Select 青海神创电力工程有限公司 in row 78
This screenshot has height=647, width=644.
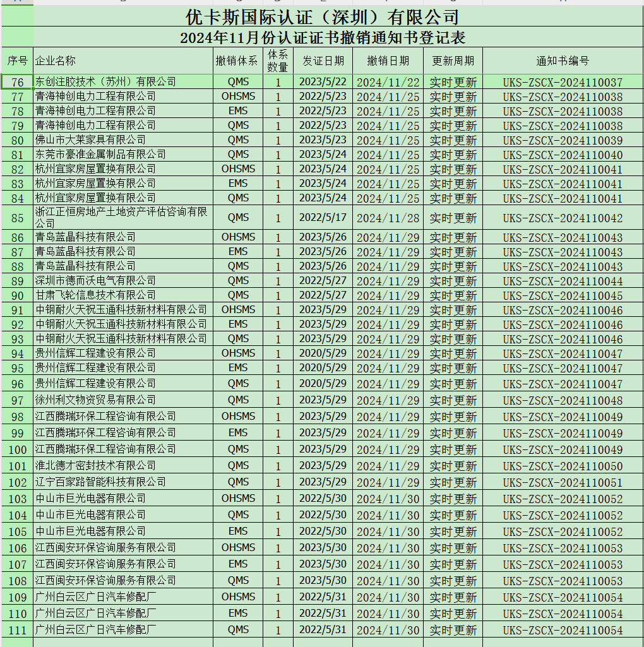pos(123,110)
